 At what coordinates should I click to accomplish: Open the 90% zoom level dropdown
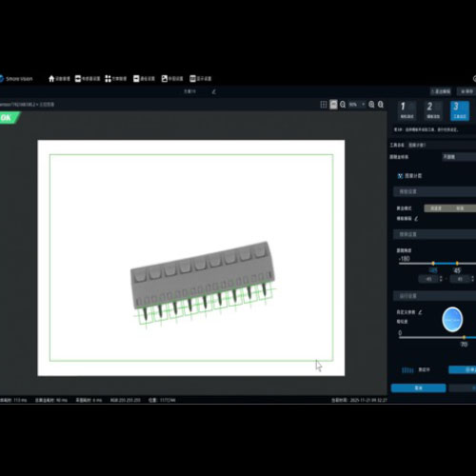[x=357, y=105]
